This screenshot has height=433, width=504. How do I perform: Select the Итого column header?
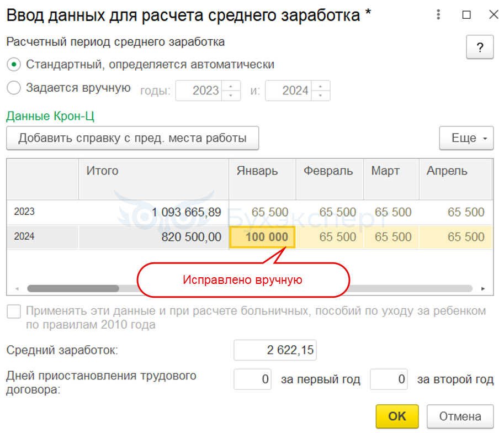point(153,179)
